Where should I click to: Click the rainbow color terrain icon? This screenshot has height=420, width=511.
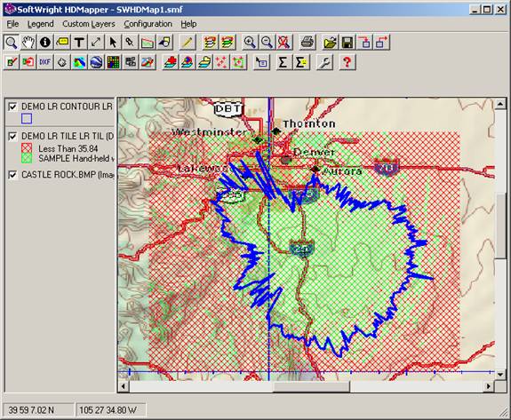tap(79, 62)
